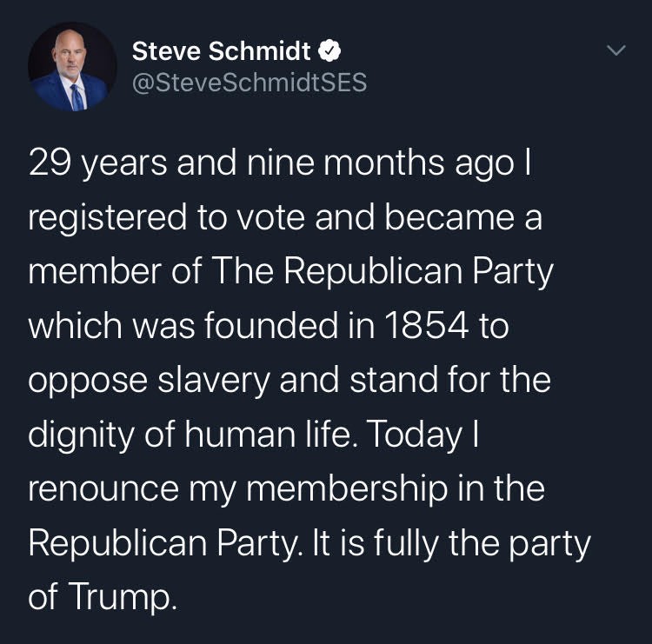Click the blue verified badge icon
Image resolution: width=652 pixels, height=644 pixels.
[x=327, y=52]
